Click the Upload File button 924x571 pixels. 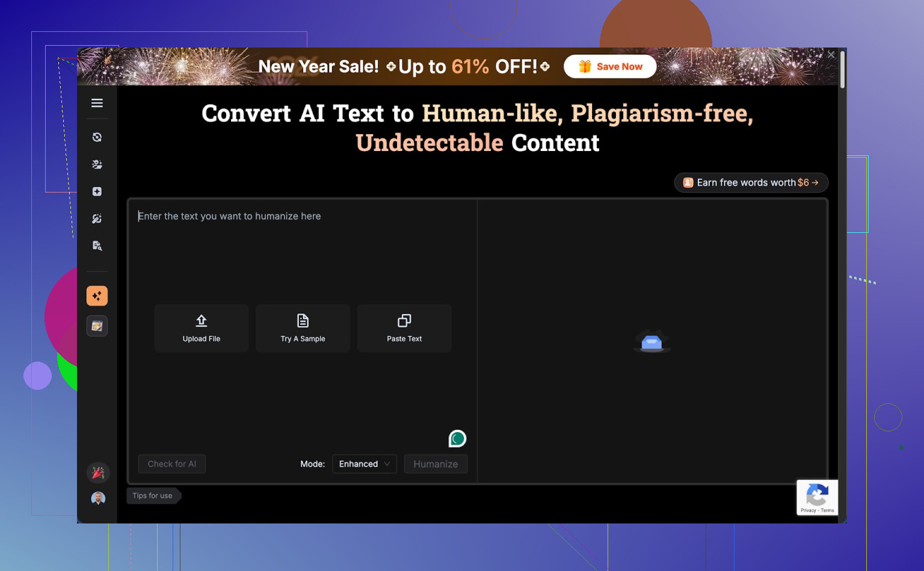(202, 328)
